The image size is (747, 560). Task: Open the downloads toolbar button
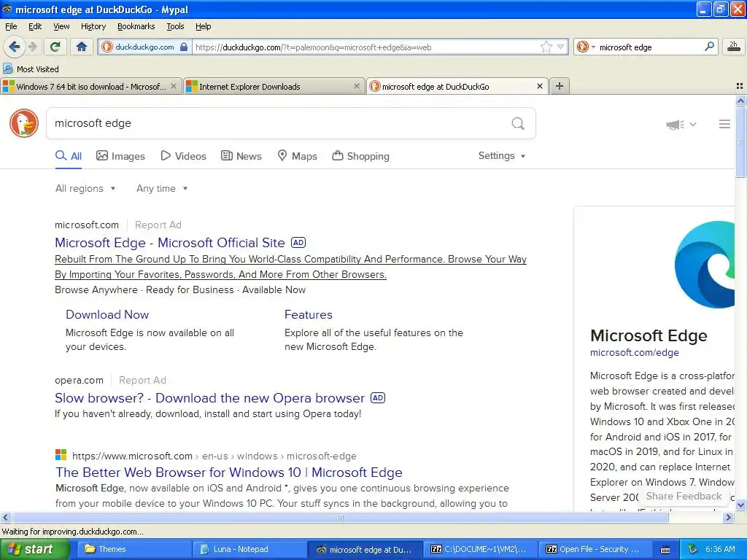tap(733, 47)
